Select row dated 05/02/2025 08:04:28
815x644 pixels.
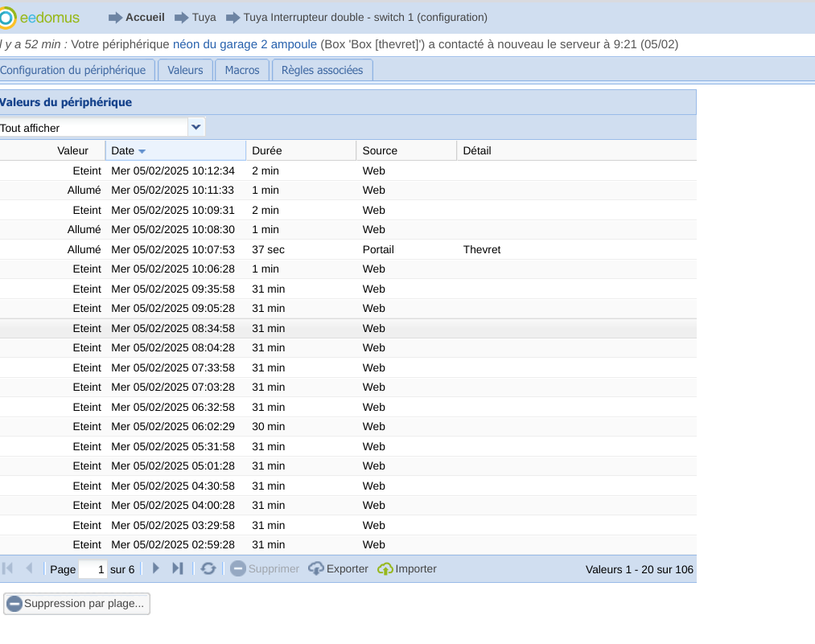pyautogui.click(x=348, y=348)
